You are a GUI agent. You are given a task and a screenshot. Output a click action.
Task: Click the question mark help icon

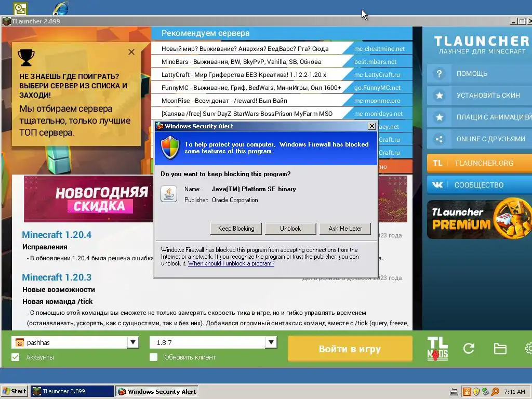pyautogui.click(x=439, y=74)
